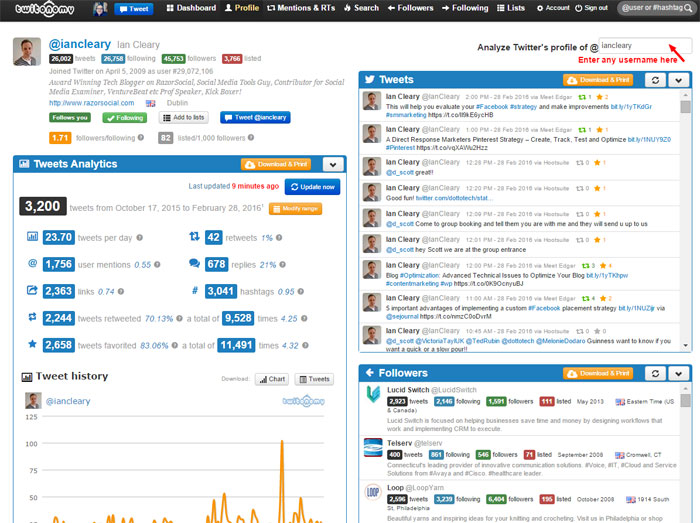
Task: Click the tweets favorited star icon
Action: 32,344
